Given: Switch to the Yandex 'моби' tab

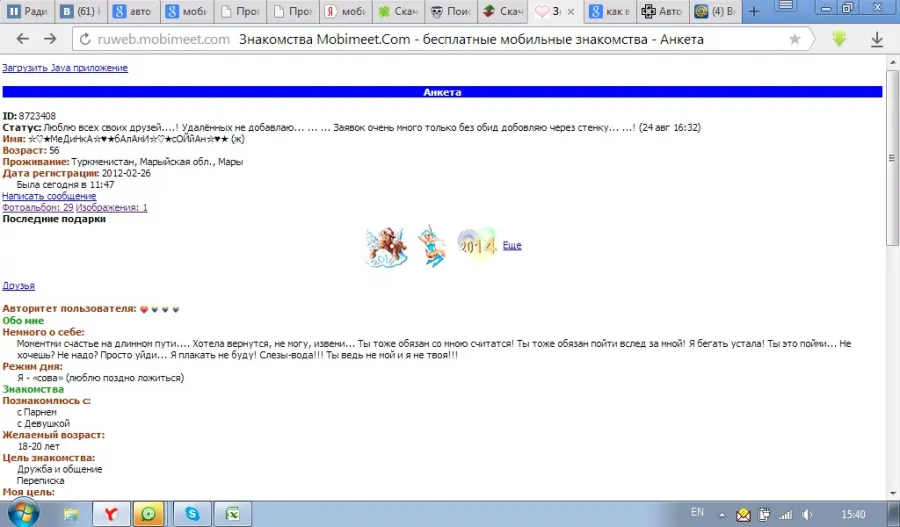Looking at the screenshot, I should click(345, 11).
